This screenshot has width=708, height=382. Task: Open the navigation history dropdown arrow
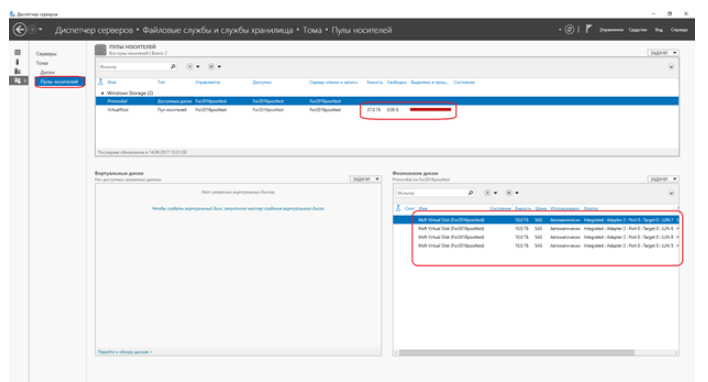pos(41,30)
